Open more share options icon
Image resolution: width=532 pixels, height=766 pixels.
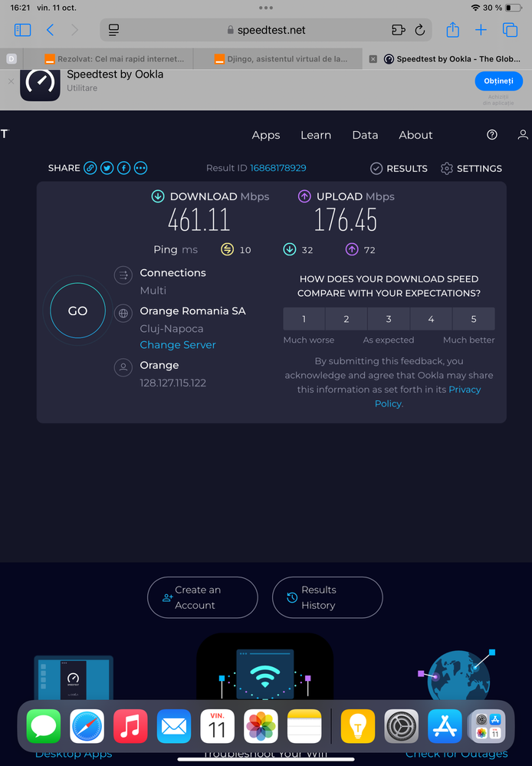click(x=140, y=168)
